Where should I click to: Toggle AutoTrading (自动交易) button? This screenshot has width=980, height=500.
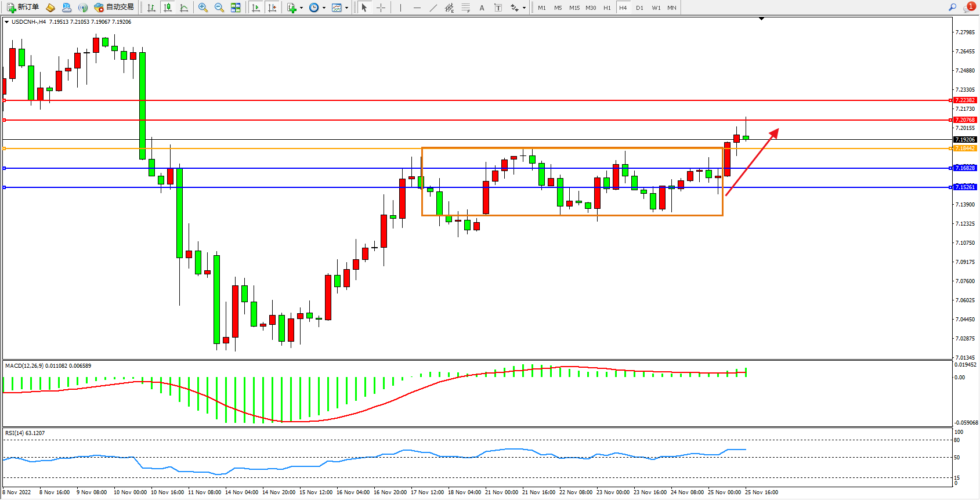[x=114, y=8]
